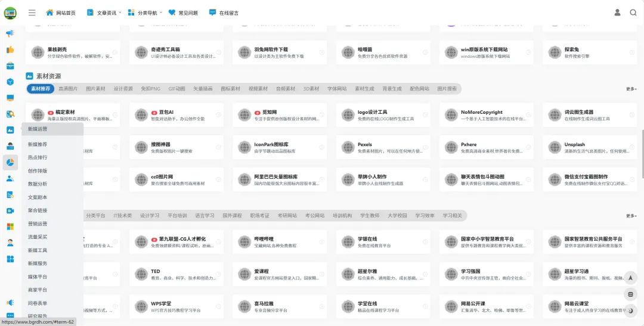Open the 哔哩哔哩 site card
The image size is (644, 326).
[x=280, y=242]
